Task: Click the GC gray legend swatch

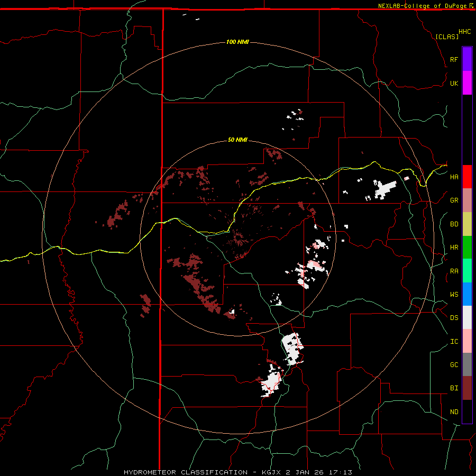Action: (467, 364)
